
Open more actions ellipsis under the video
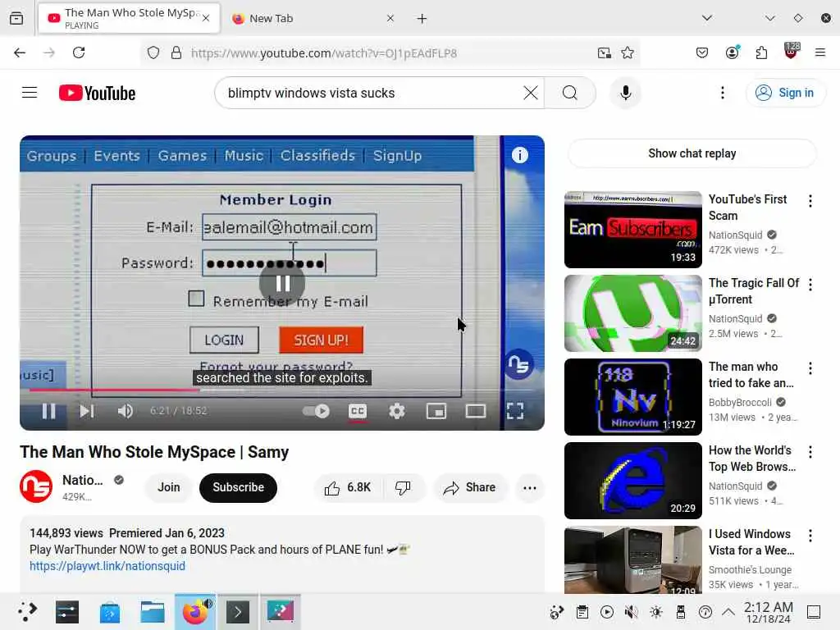point(530,487)
